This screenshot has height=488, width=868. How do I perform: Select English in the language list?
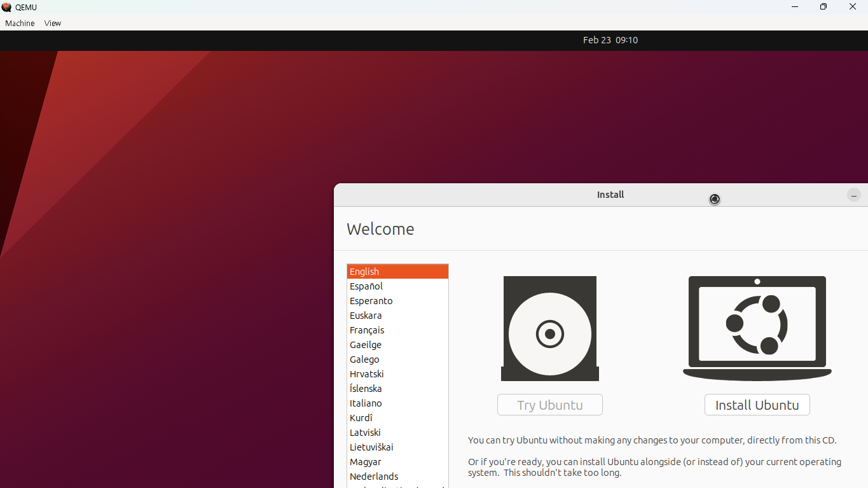[x=397, y=272]
